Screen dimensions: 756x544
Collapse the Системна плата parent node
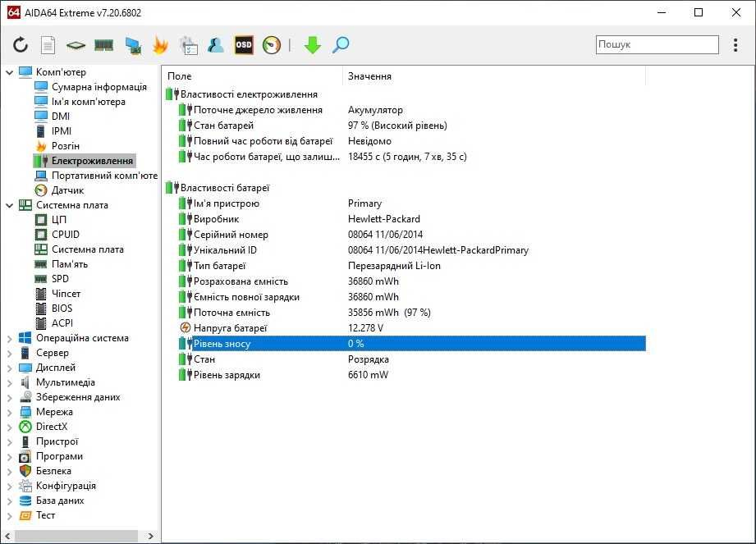[x=10, y=205]
